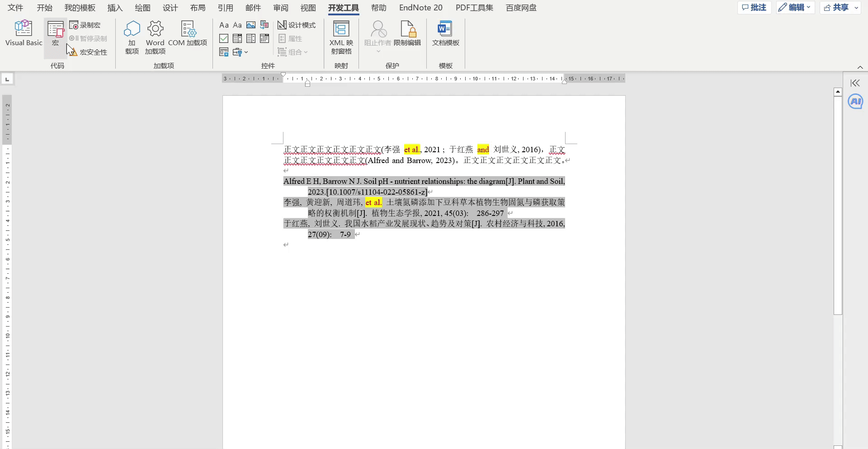The height and width of the screenshot is (449, 868).
Task: Insert date picker content control
Action: coord(264,38)
